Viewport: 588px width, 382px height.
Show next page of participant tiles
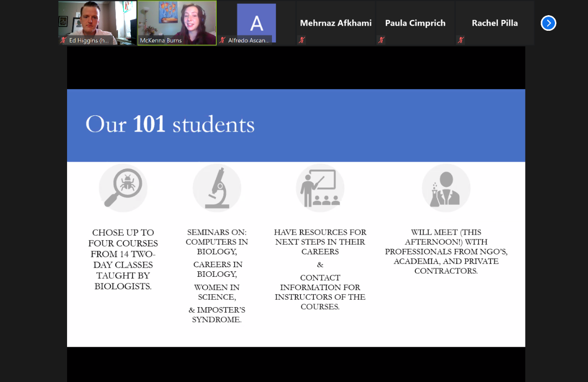(x=548, y=23)
